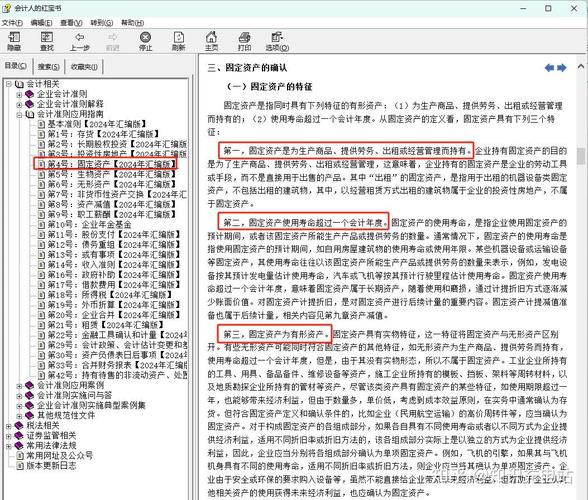Viewport: 588px width, 500px height.
Task: Open 常用网址及公众号 page
Action: (x=59, y=456)
